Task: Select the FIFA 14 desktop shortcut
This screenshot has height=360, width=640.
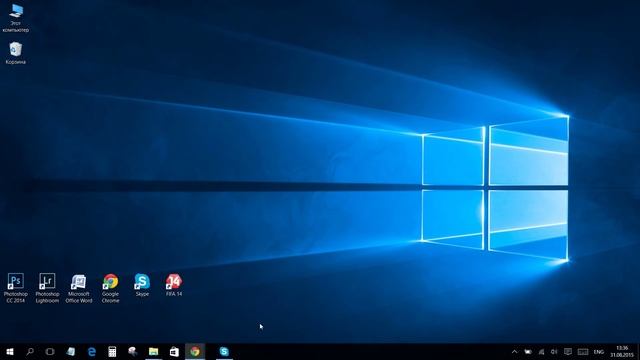Action: [x=174, y=285]
